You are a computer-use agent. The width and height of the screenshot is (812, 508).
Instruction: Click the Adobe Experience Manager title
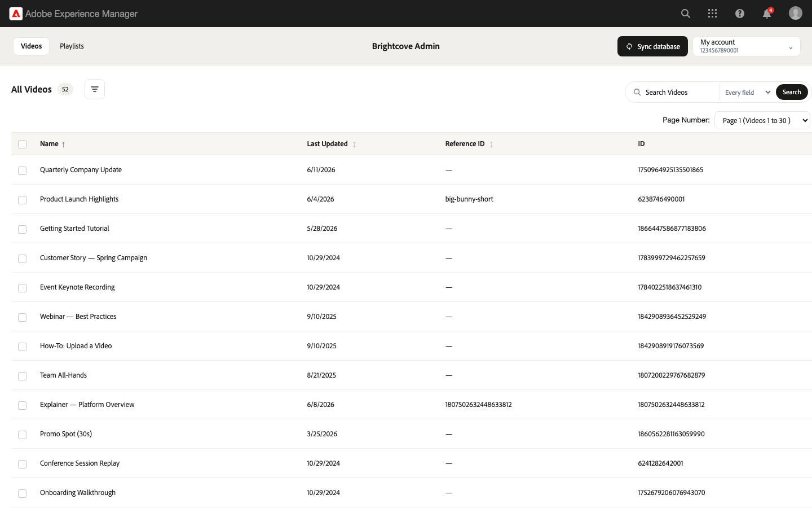[81, 14]
